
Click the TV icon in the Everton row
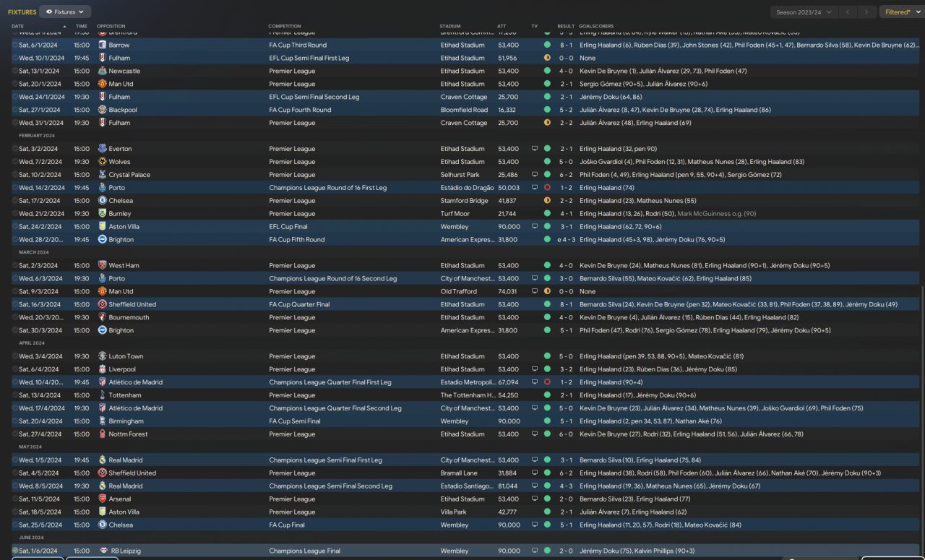(535, 149)
